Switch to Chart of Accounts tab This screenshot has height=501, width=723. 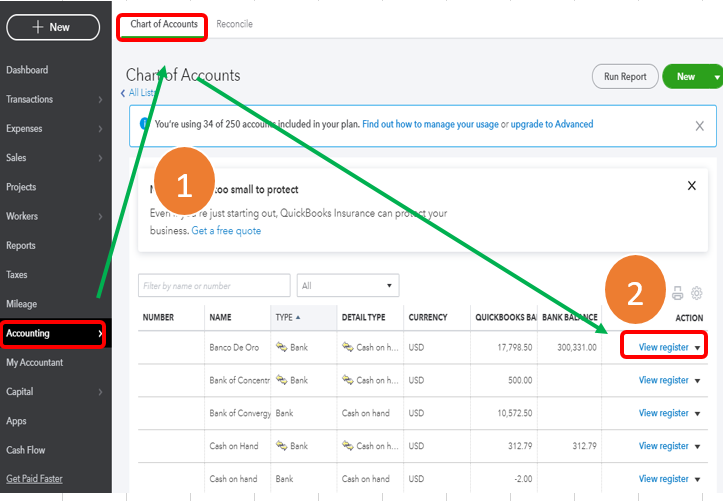click(164, 24)
